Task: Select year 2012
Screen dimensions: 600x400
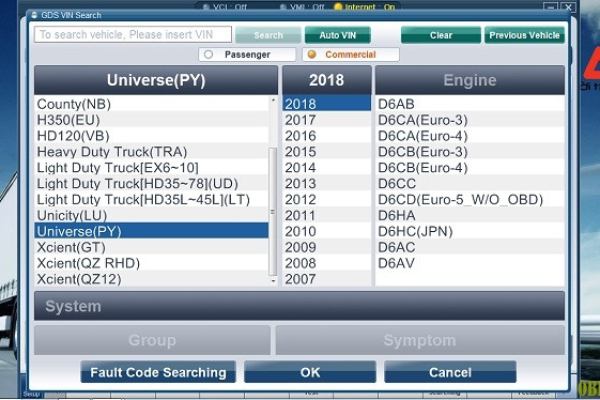Action: (x=327, y=199)
